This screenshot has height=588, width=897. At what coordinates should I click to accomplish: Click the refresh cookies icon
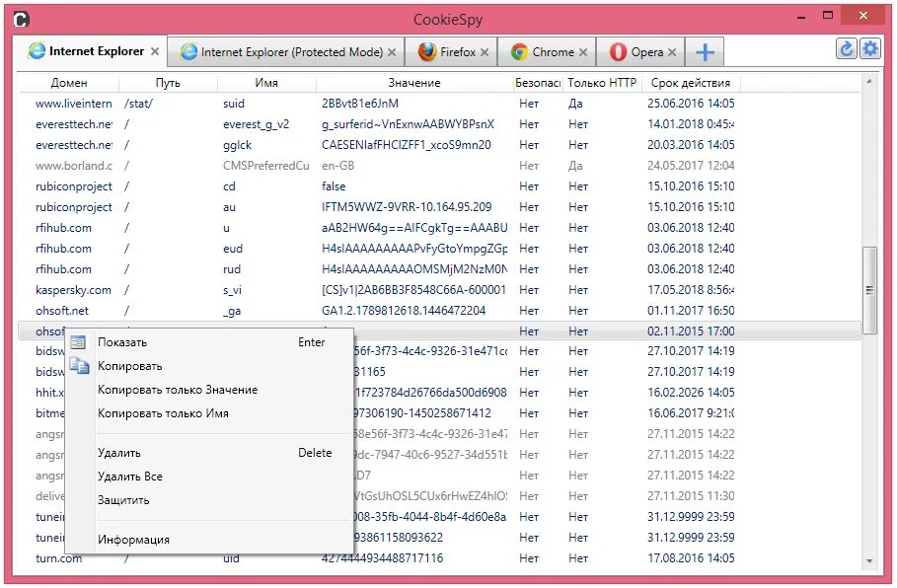846,49
